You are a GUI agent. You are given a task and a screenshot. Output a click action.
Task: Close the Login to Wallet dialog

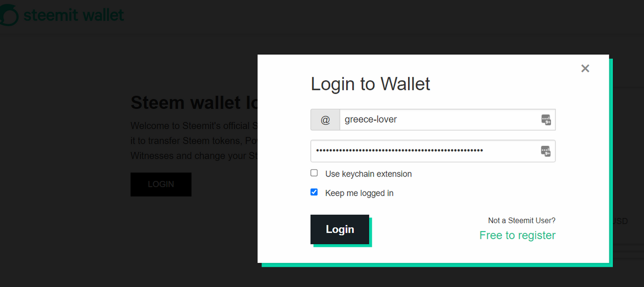[585, 68]
